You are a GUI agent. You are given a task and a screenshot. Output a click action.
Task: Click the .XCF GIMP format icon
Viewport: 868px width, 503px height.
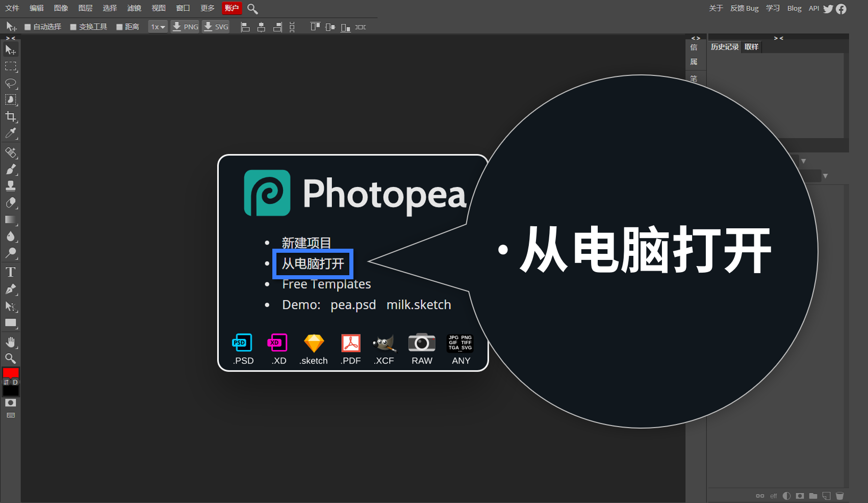(x=384, y=350)
